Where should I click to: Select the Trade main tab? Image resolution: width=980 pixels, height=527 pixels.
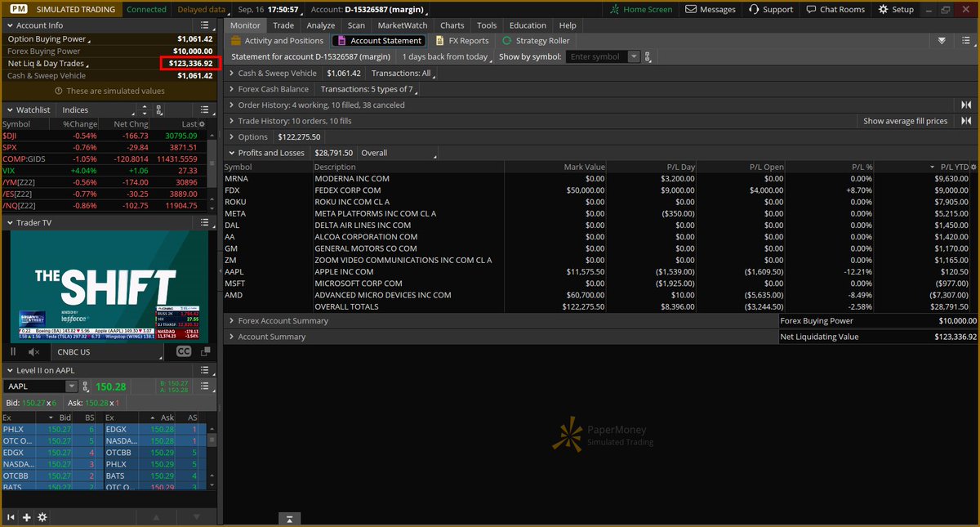click(283, 25)
